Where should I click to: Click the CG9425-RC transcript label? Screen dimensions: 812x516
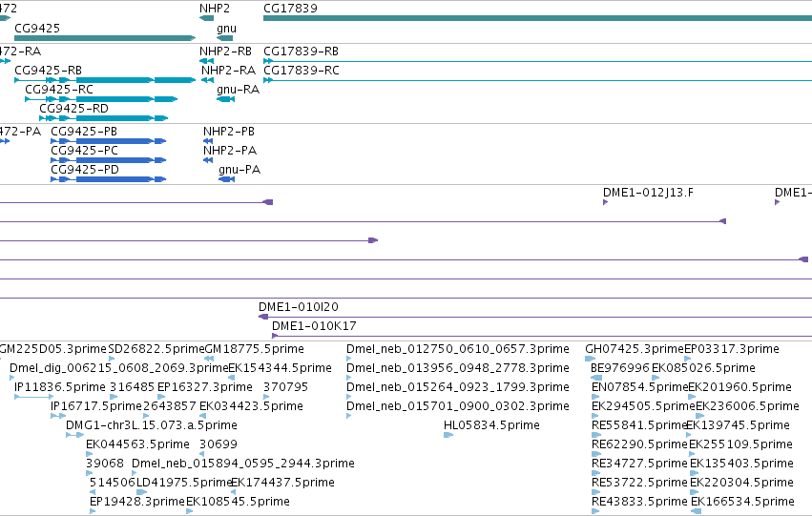pos(59,90)
